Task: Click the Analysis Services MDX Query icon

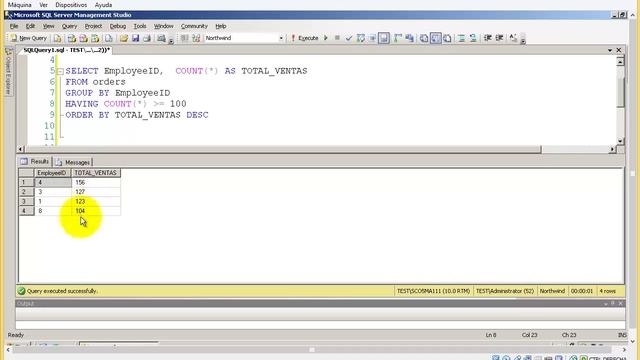Action: pyautogui.click(x=72, y=38)
